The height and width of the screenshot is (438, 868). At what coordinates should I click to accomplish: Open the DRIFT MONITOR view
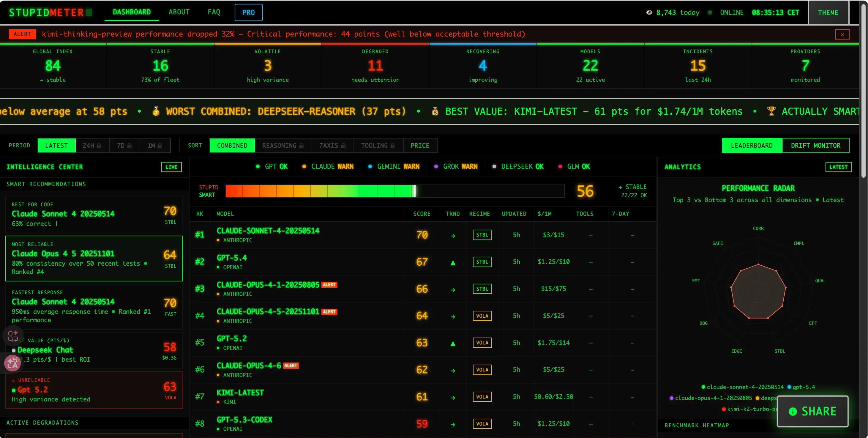pos(815,146)
